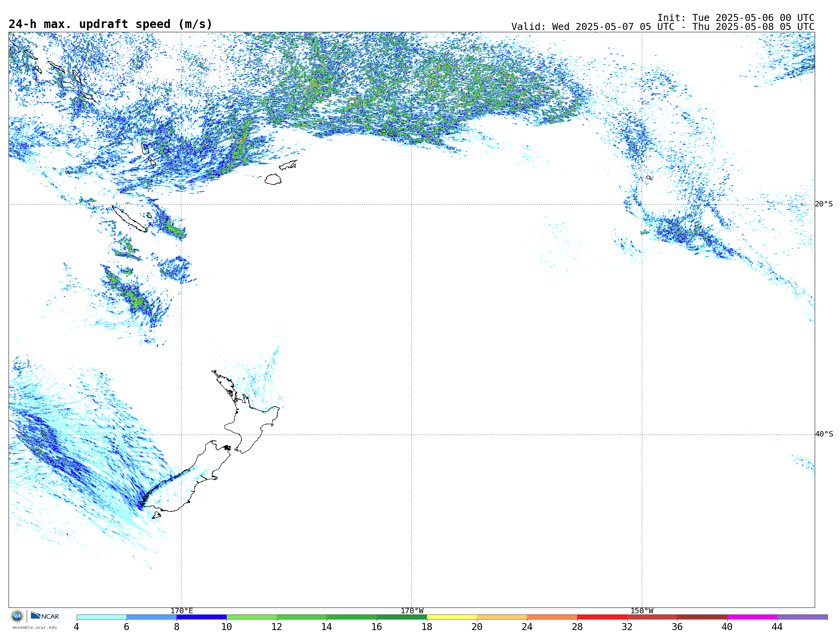
Task: Select the orange 24–28 color swatch
Action: tap(552, 617)
